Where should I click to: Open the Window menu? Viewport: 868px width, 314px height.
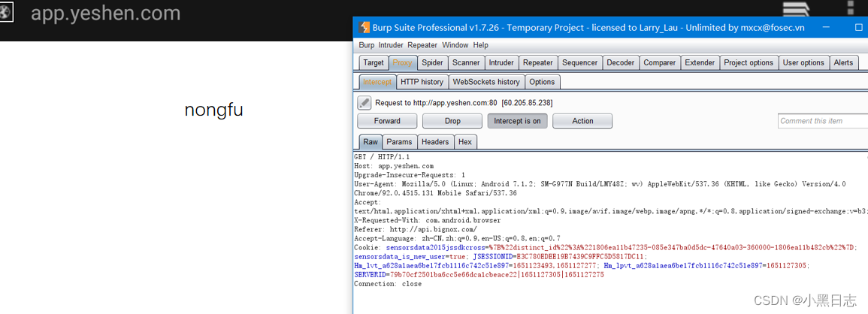pyautogui.click(x=455, y=45)
